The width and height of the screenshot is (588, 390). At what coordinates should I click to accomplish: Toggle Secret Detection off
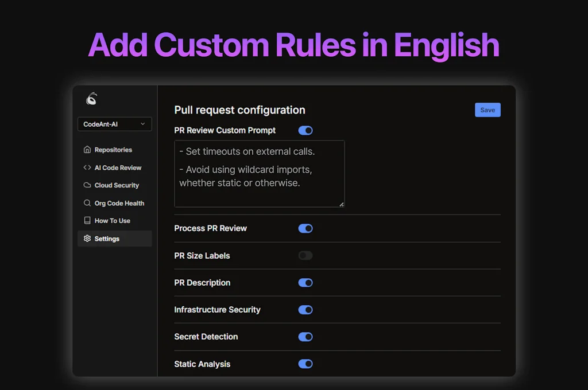pos(305,337)
